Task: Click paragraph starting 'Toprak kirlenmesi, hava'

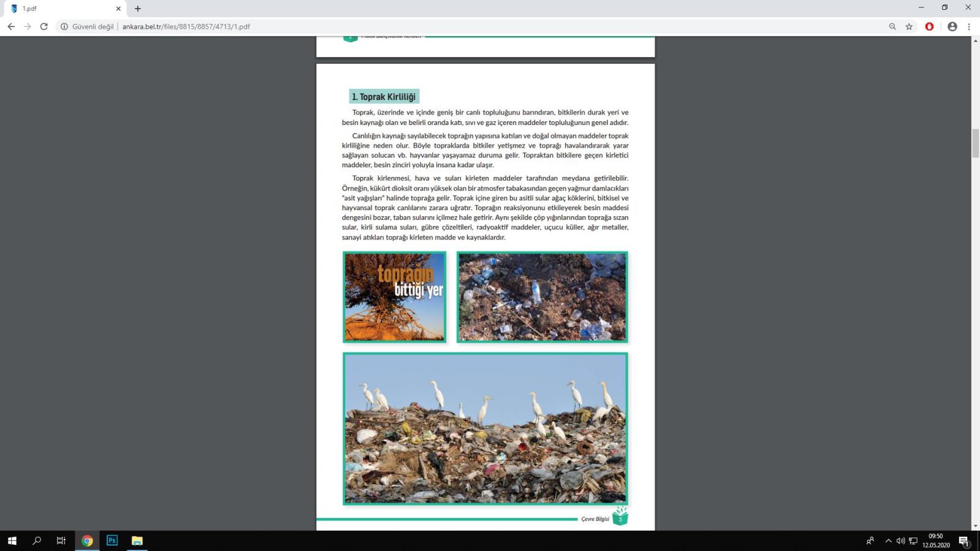Action: 485,208
